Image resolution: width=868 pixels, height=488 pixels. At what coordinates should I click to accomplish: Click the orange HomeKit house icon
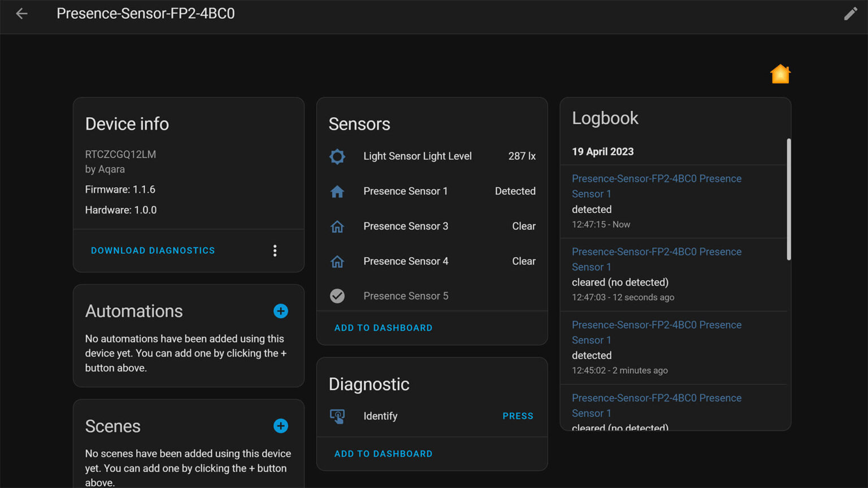(780, 74)
